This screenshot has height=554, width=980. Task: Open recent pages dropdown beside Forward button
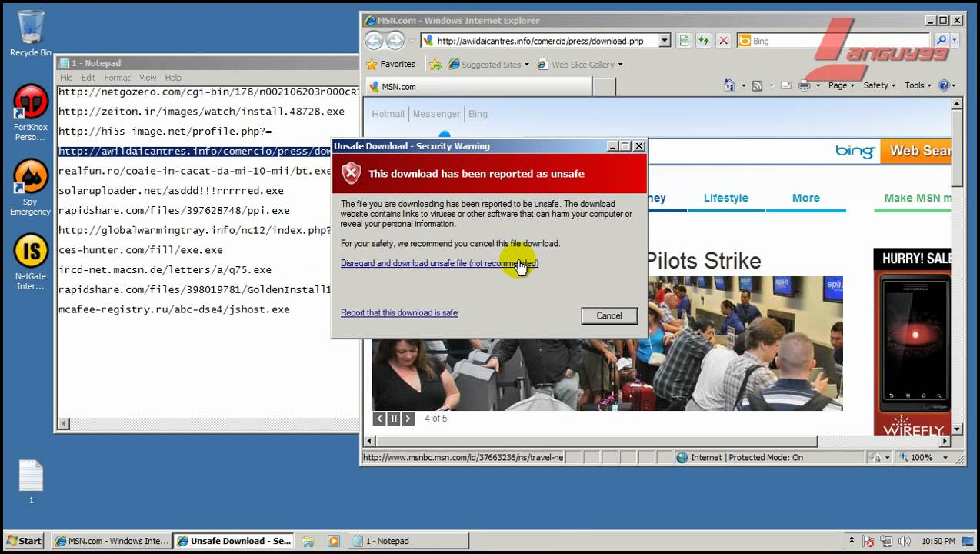point(412,42)
